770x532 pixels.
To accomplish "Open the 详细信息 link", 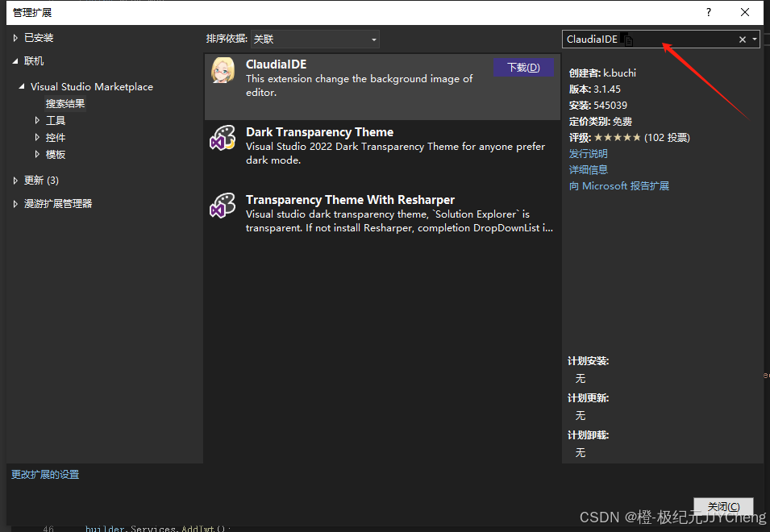I will point(589,170).
